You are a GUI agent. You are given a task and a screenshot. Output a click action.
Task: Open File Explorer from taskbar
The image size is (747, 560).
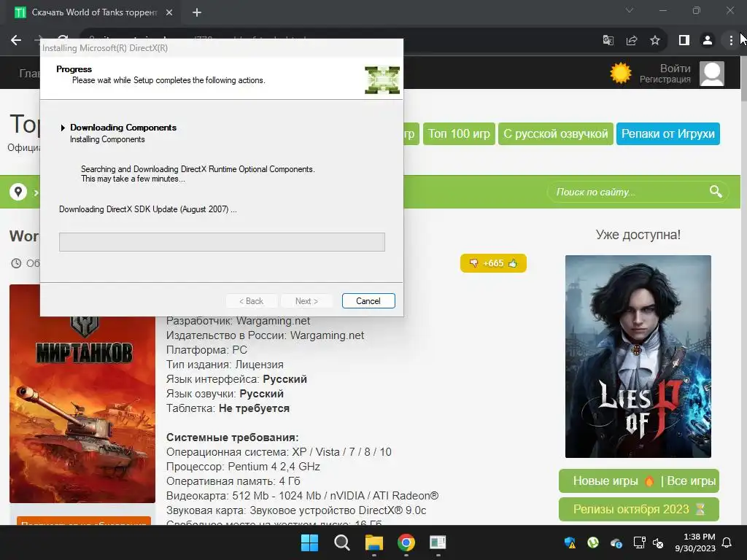pyautogui.click(x=374, y=542)
